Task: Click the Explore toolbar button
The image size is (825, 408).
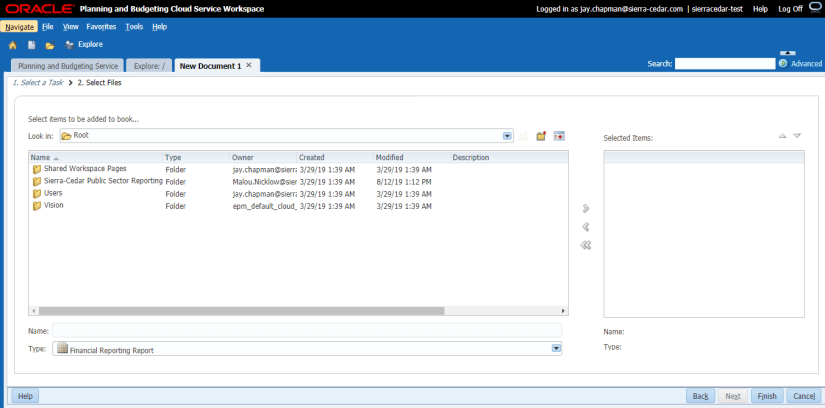Action: (84, 45)
